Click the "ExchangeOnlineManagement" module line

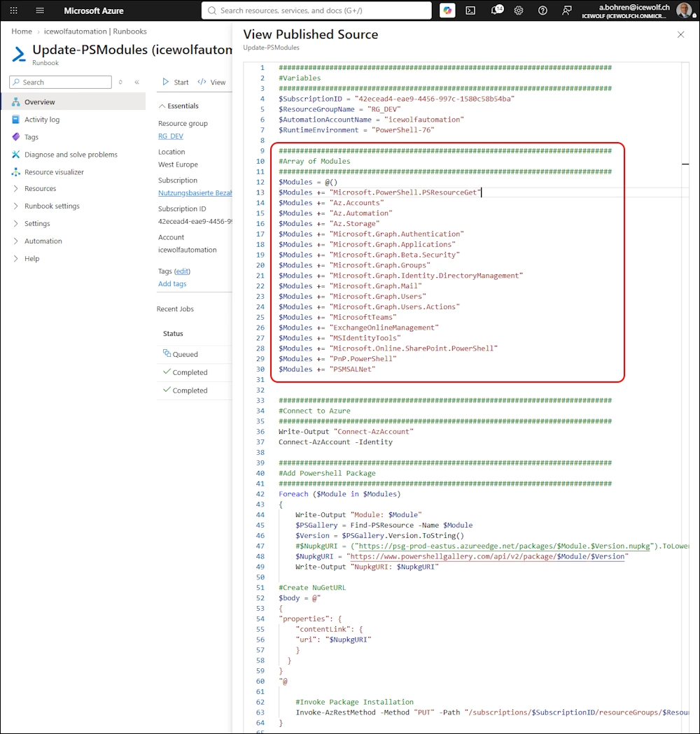coord(358,327)
